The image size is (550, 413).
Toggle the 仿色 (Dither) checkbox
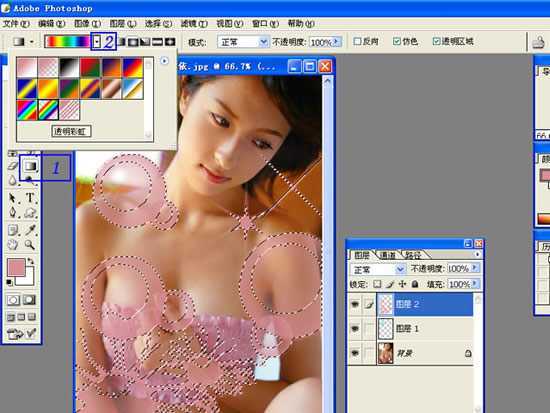(397, 41)
